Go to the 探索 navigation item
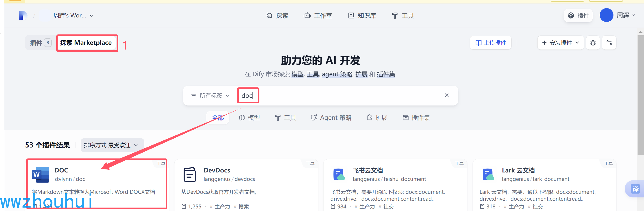Screen dimensions: 644x211 277,16
